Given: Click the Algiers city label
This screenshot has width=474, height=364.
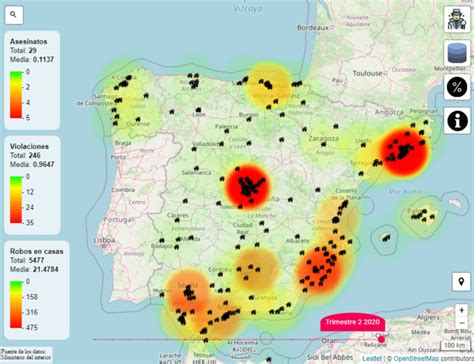Looking at the screenshot, I should [x=427, y=317].
